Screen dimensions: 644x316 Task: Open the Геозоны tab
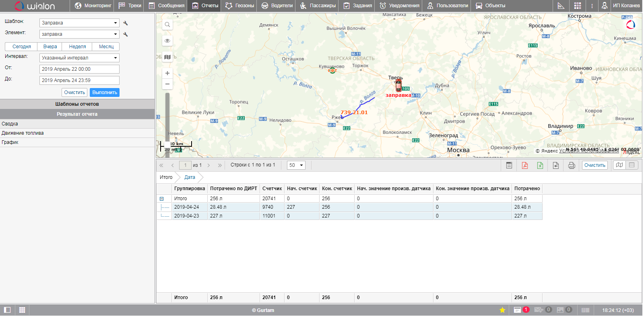click(240, 6)
